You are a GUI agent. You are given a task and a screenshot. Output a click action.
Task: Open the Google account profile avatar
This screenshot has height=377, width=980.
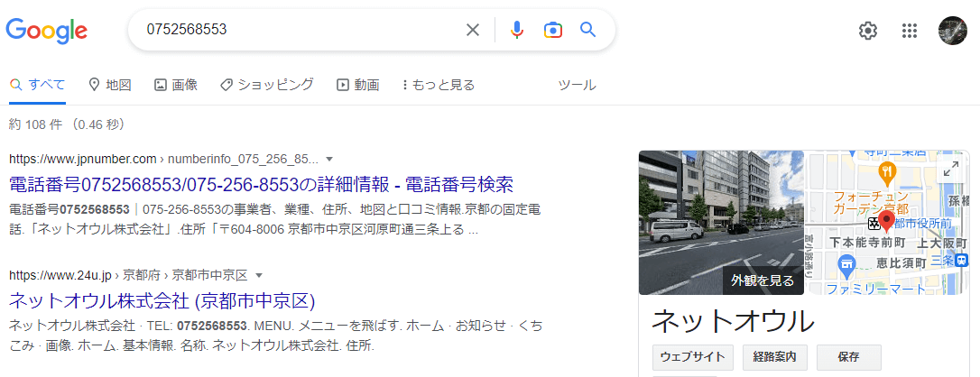[x=953, y=30]
